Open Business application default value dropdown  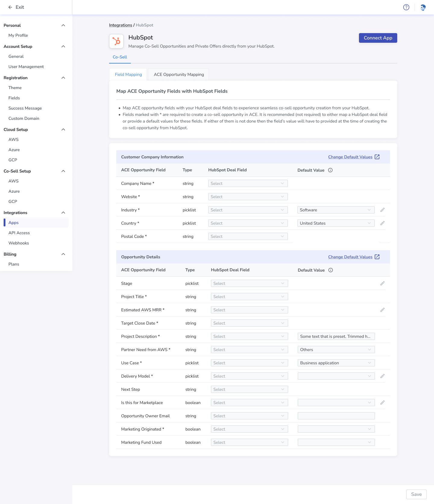pos(336,363)
